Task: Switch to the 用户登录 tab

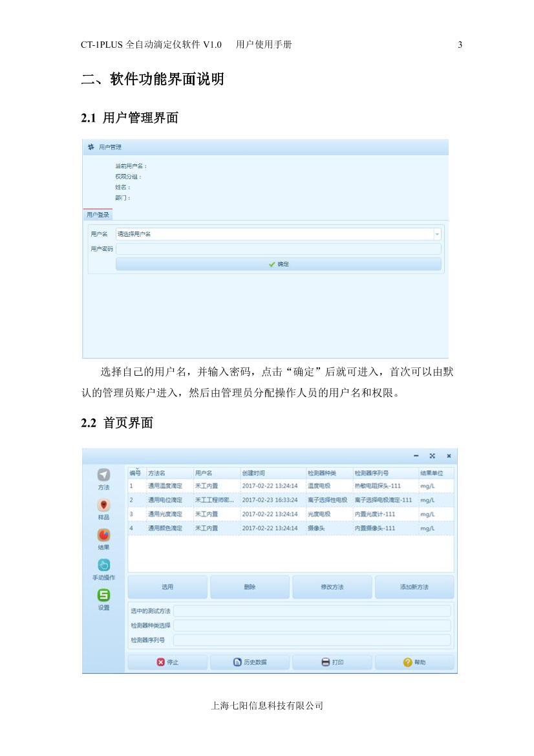Action: 98,215
